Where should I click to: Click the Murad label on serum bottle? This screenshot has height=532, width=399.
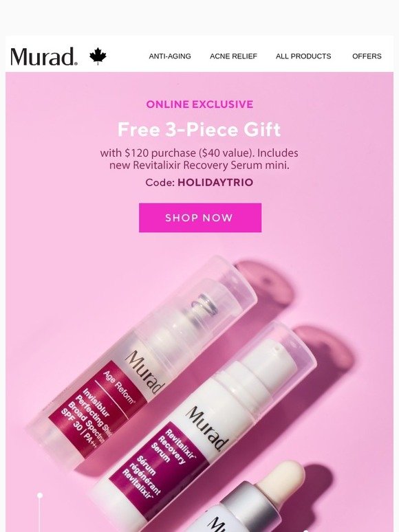click(x=207, y=429)
